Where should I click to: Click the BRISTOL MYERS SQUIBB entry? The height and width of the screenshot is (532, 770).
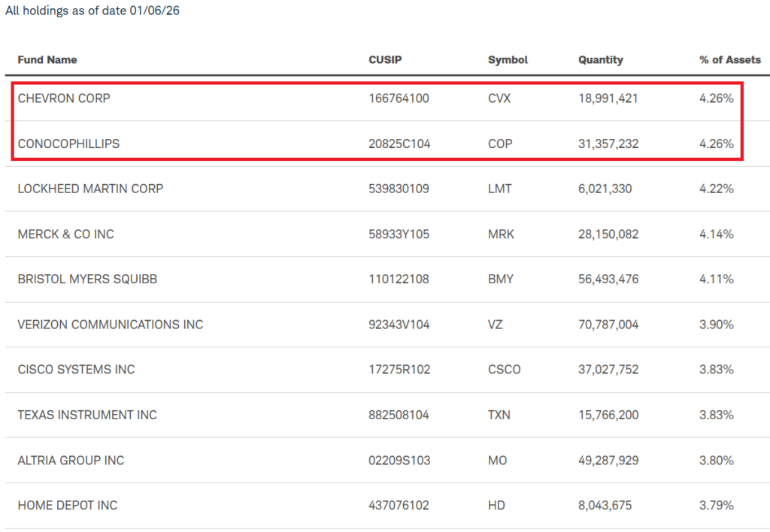(x=87, y=279)
